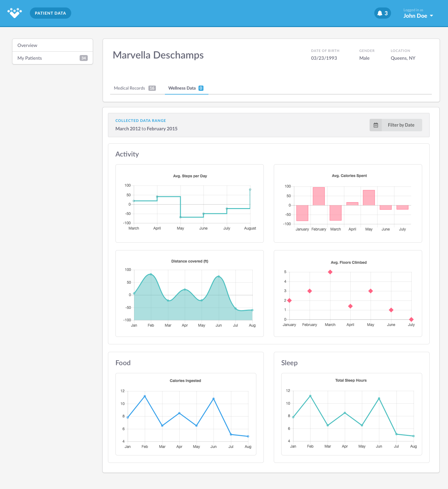Open the Overview sidebar item

(x=53, y=45)
